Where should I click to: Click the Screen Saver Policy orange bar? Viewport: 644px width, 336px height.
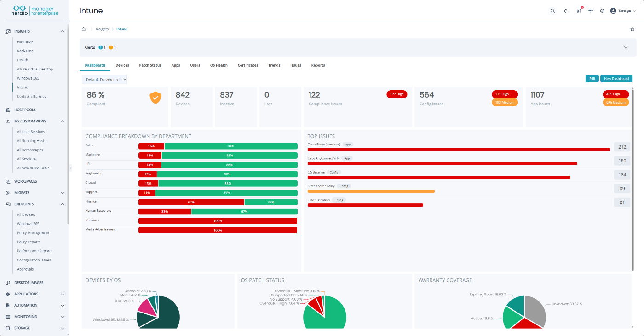pyautogui.click(x=371, y=191)
